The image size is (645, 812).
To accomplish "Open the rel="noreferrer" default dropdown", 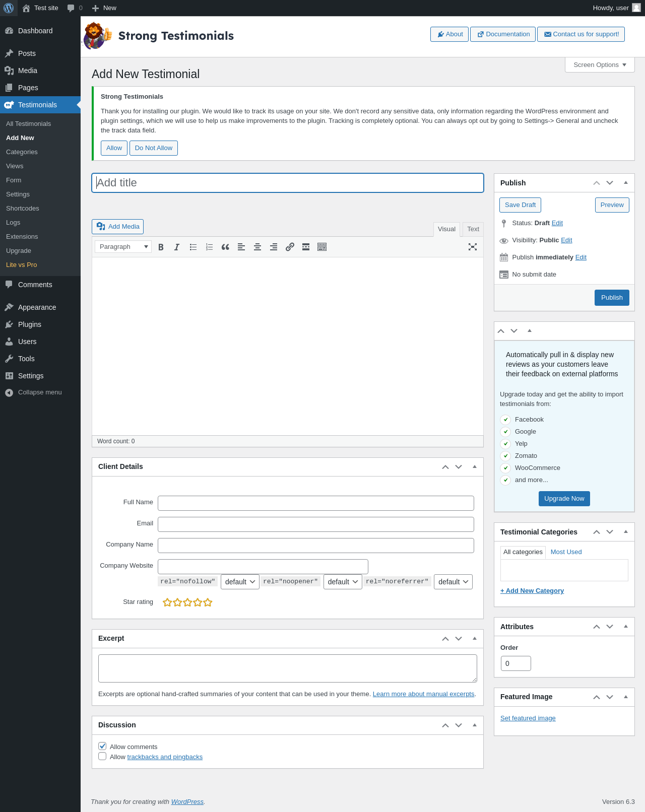I will (453, 582).
